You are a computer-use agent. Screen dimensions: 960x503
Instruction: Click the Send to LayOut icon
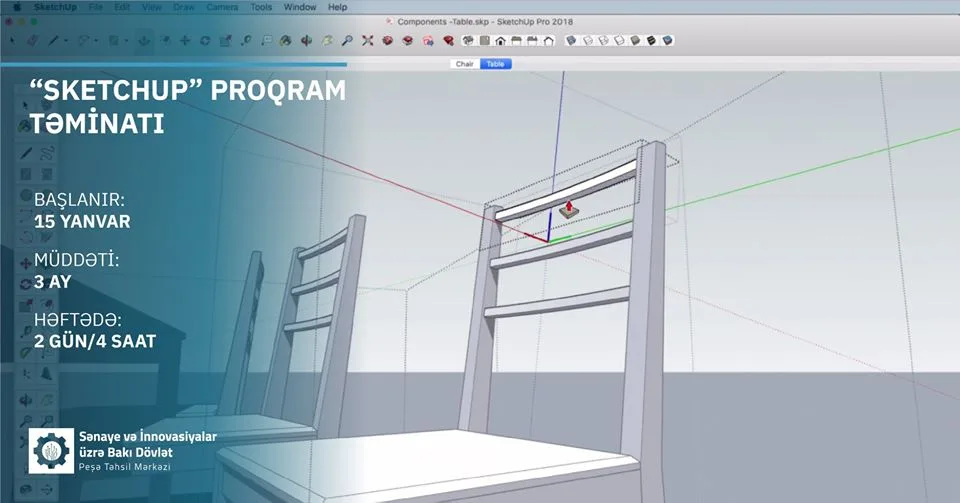point(428,41)
